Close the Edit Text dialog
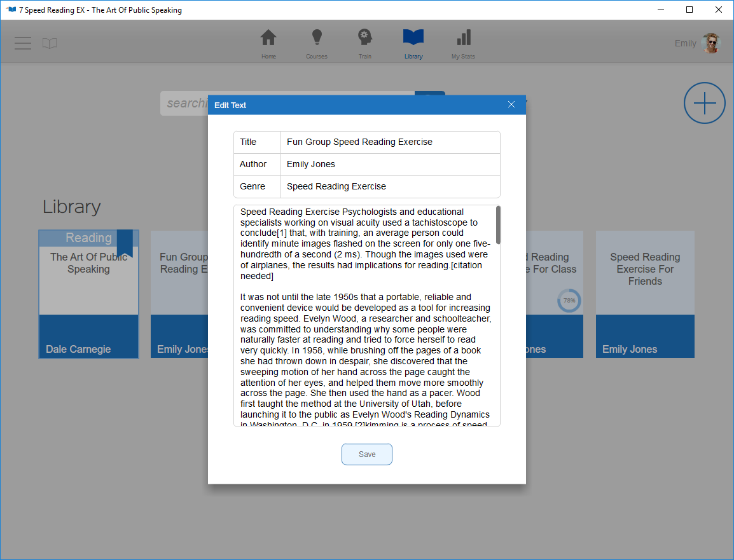 (511, 105)
